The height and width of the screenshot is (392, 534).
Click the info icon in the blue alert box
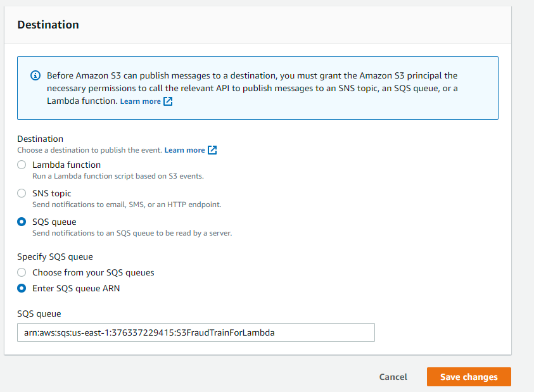(x=35, y=76)
